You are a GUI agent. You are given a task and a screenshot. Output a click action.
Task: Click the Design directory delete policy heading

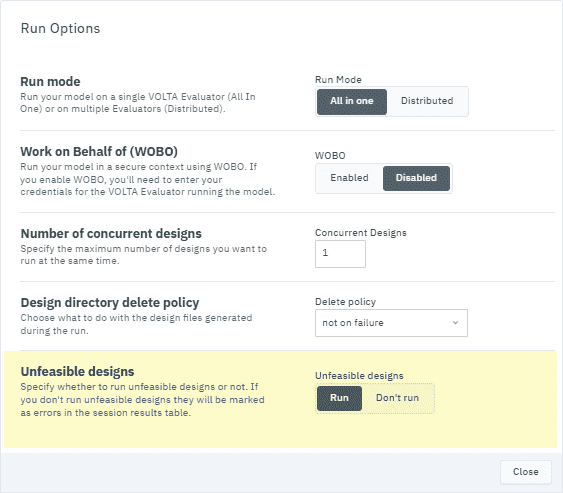pyautogui.click(x=110, y=303)
